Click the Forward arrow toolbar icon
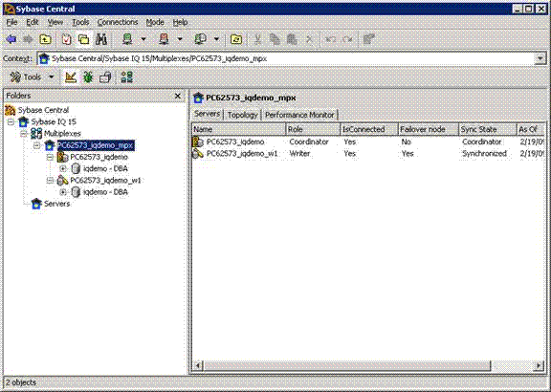 point(28,39)
